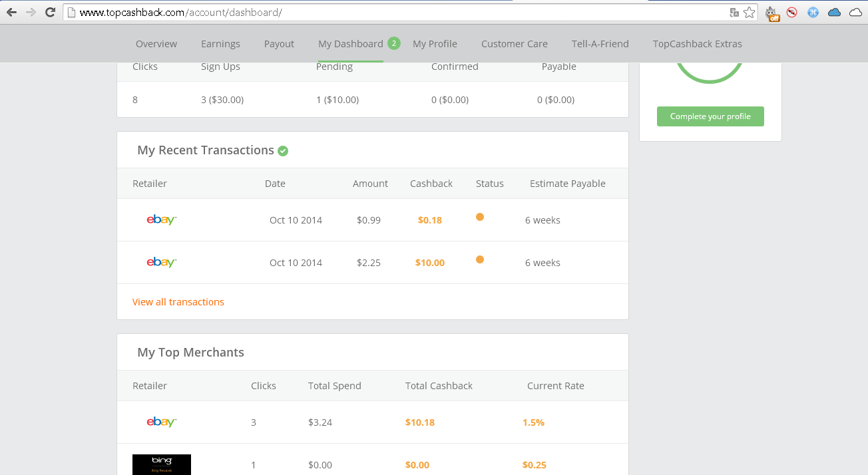Click the 'Complete your profile' button
The width and height of the screenshot is (868, 475).
click(x=710, y=116)
